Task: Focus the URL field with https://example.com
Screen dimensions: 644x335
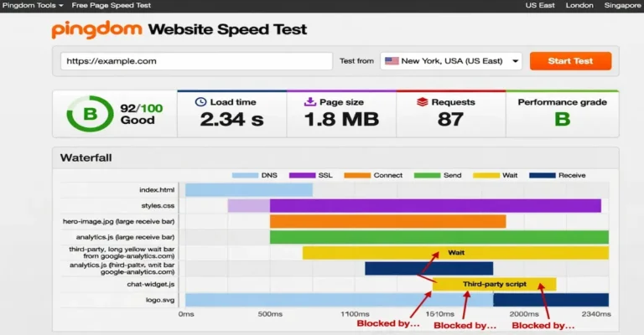Action: [196, 61]
